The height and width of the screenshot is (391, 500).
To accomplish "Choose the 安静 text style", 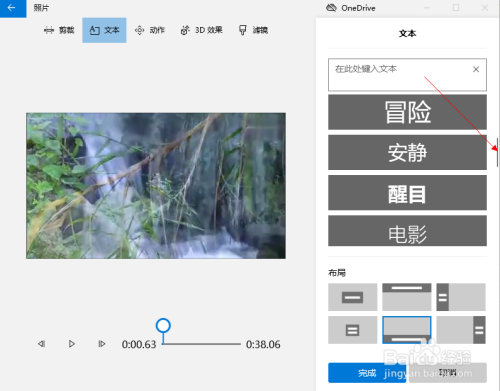I will tap(407, 152).
